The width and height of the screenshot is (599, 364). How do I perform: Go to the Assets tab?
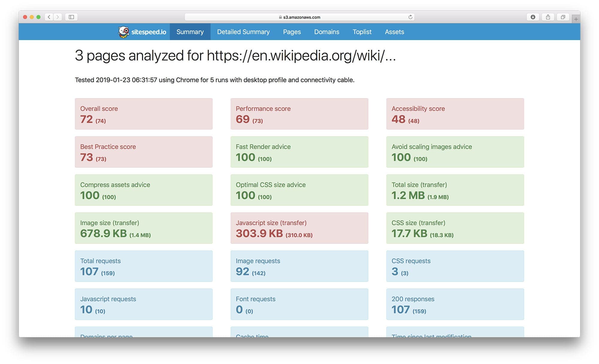(x=394, y=32)
